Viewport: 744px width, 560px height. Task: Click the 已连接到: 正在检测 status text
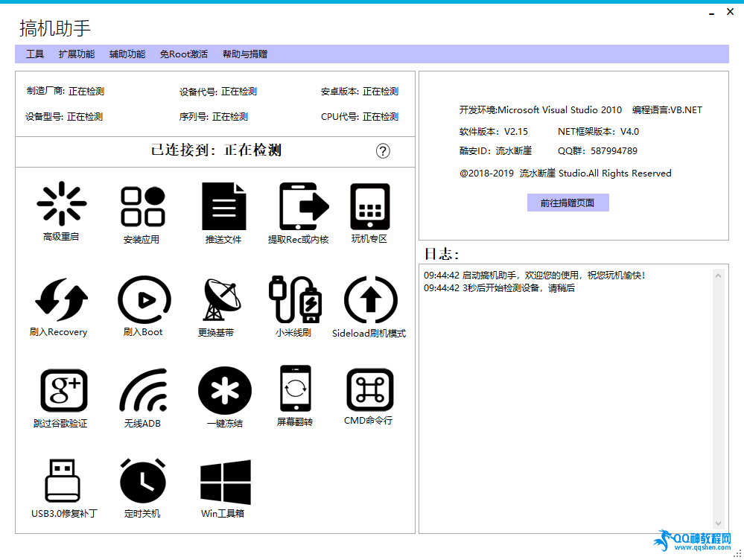click(217, 150)
